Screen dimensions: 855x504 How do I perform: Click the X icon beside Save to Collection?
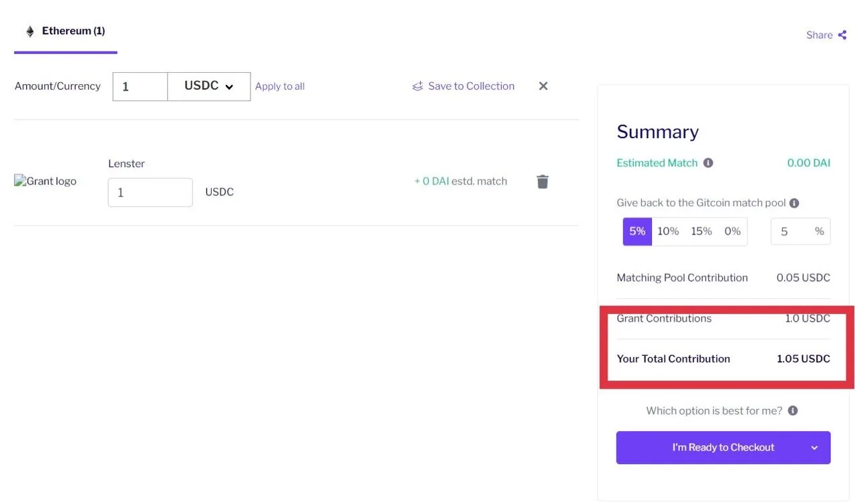(543, 86)
